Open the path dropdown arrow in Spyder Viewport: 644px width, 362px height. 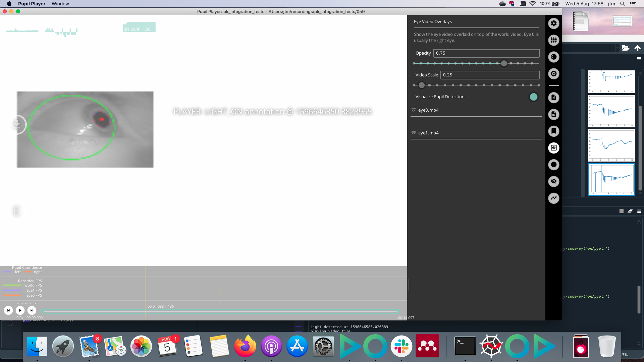point(617,48)
